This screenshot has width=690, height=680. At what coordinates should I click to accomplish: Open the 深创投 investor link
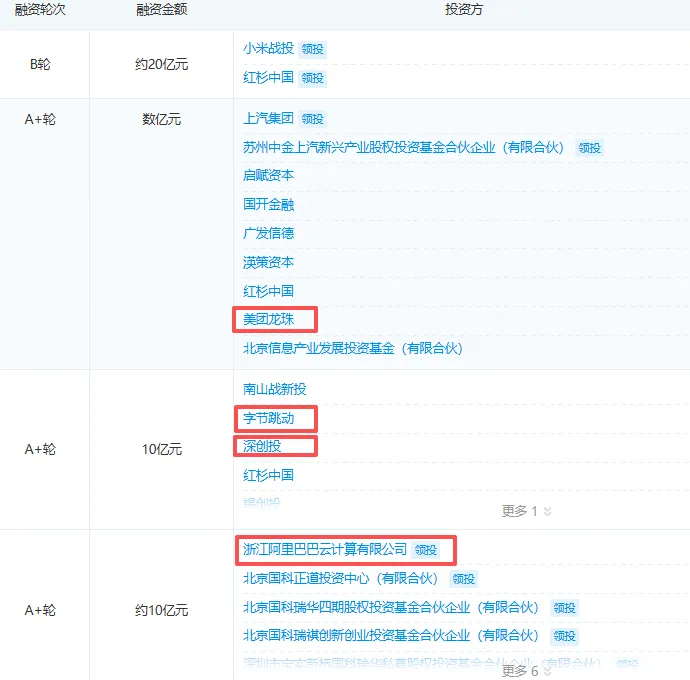262,446
